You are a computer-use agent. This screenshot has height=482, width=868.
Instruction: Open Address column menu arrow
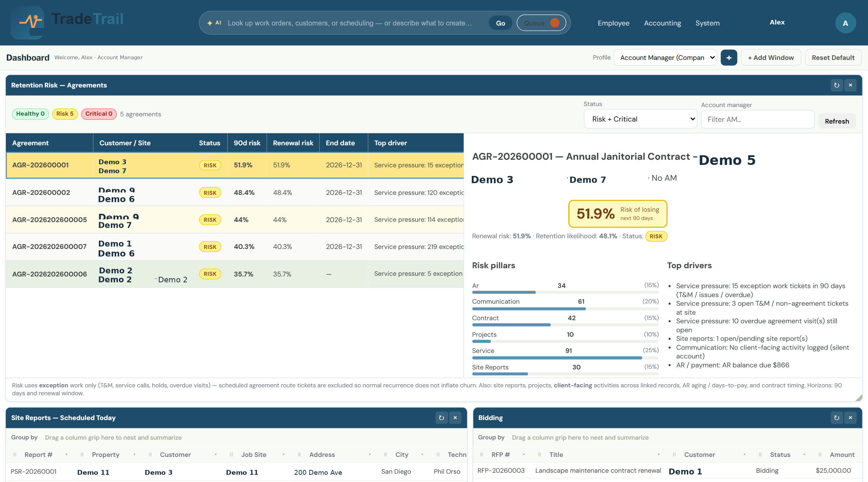(x=370, y=455)
